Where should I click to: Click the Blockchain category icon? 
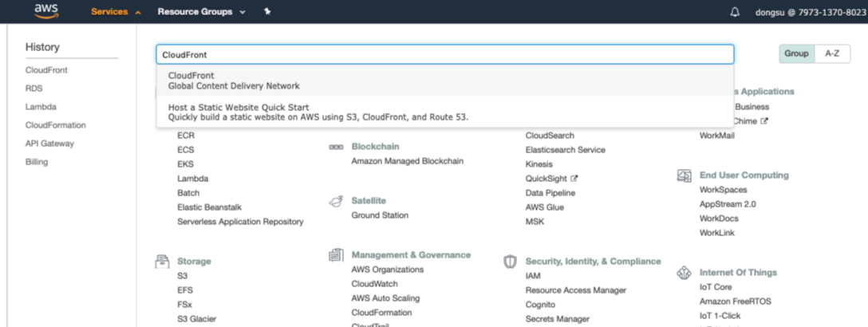click(335, 147)
